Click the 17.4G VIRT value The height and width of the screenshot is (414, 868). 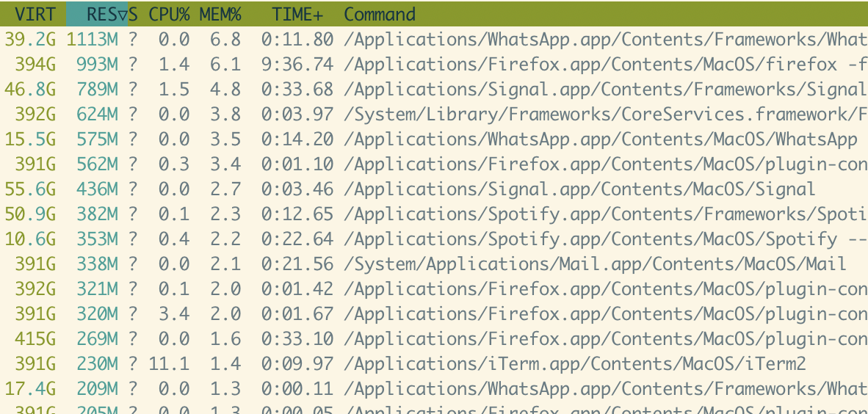(x=30, y=388)
